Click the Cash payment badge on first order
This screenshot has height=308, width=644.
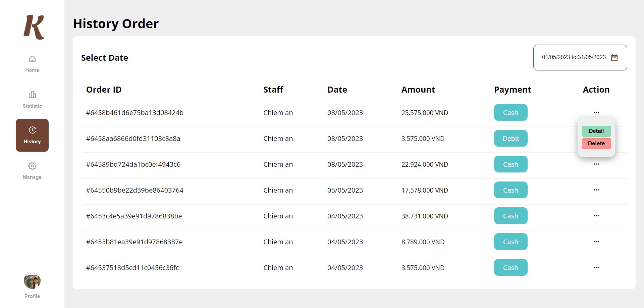click(511, 112)
